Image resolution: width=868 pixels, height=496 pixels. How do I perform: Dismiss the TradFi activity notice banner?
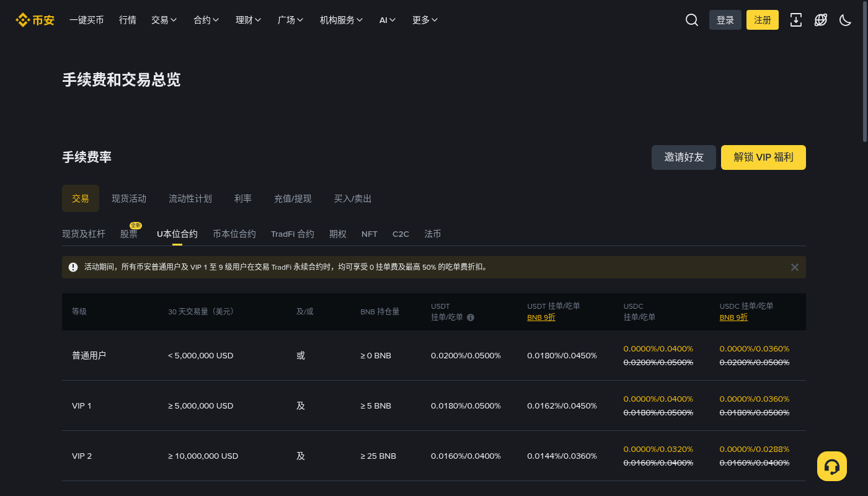pos(795,267)
